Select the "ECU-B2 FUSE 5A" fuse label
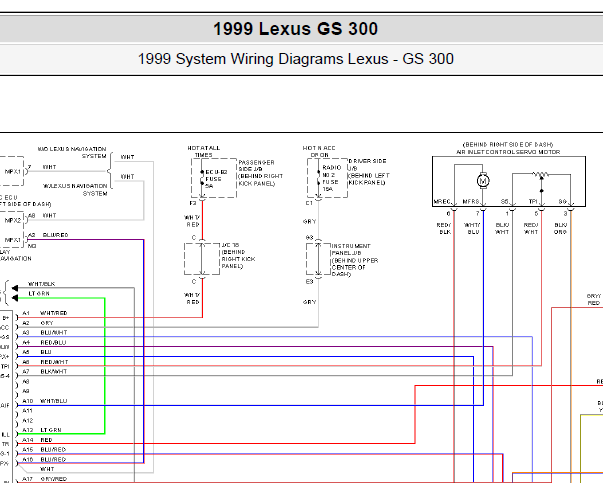 (216, 179)
